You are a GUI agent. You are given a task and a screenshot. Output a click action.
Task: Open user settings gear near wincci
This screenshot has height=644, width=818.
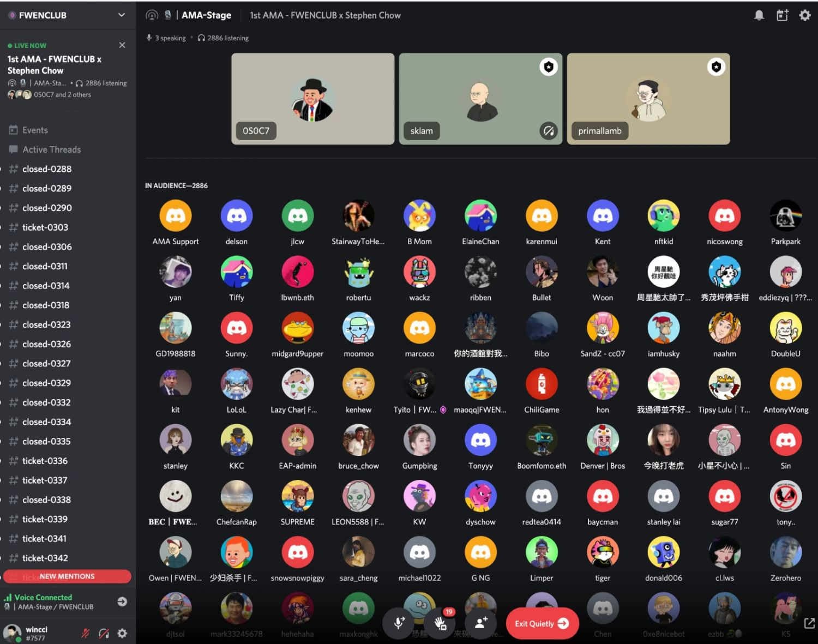click(x=122, y=633)
